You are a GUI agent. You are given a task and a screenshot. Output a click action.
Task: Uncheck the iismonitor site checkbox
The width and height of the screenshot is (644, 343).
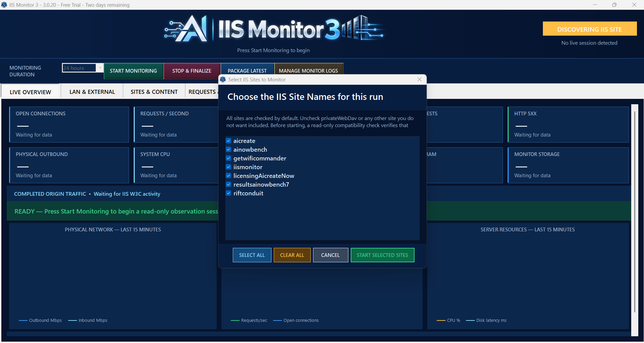tap(228, 167)
